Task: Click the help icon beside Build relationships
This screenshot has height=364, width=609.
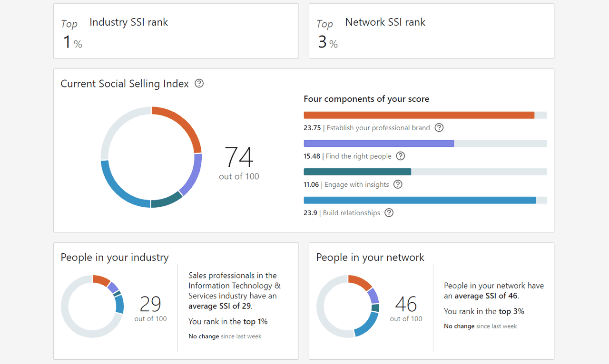Action: (x=389, y=212)
